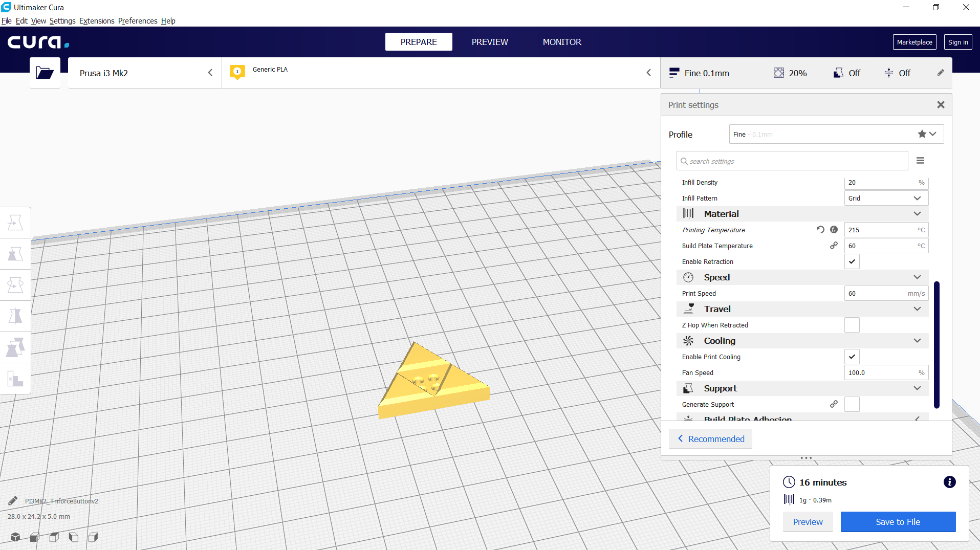Open Per Model Settings tool
Screen dimensions: 980x550
(15, 347)
